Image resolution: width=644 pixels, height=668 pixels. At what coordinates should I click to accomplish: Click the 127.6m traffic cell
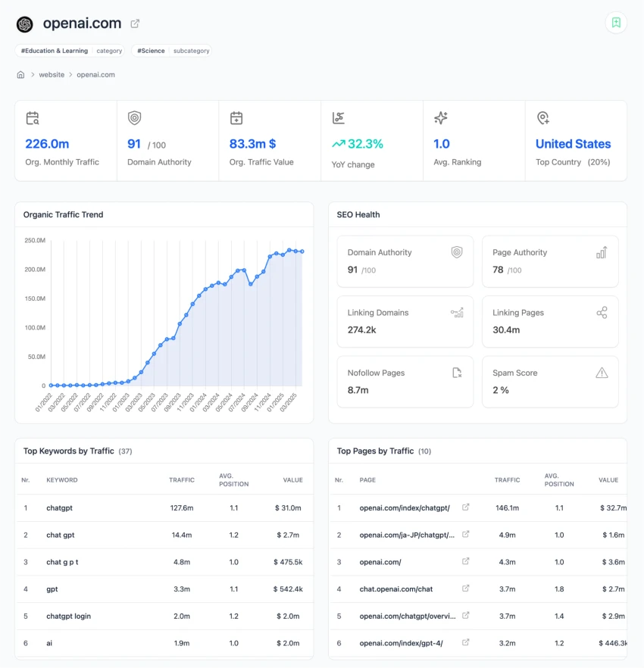[x=182, y=507]
